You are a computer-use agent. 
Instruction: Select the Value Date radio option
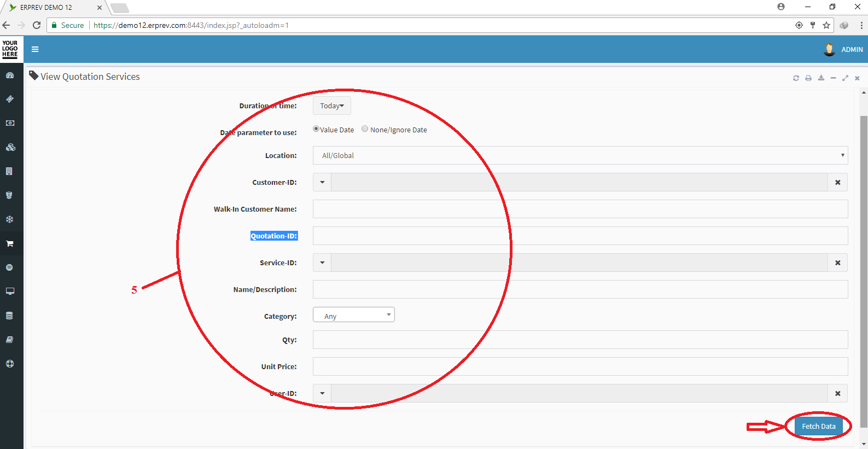click(316, 129)
